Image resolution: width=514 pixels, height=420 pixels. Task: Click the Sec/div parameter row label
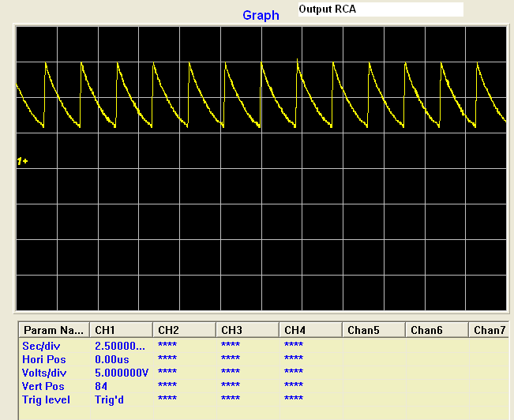[41, 346]
